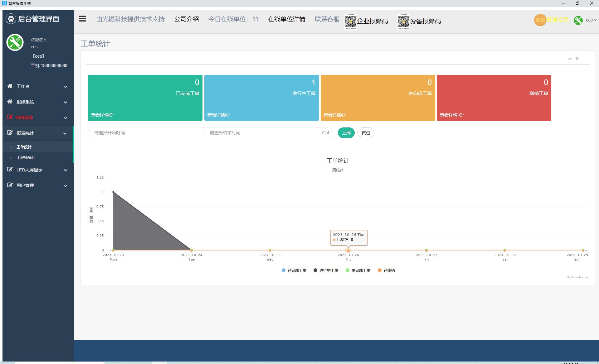Open the 在线单位详情 top menu item
599x364 pixels.
286,19
